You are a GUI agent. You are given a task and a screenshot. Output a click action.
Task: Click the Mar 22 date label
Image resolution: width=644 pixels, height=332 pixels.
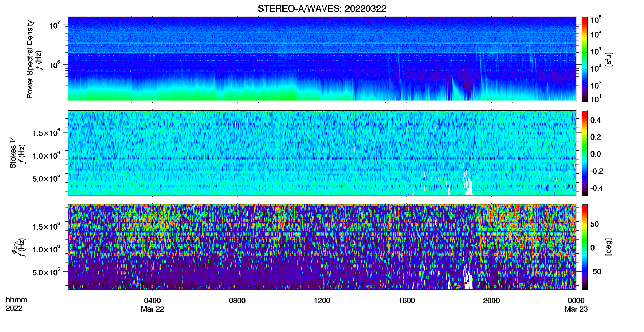tap(152, 309)
